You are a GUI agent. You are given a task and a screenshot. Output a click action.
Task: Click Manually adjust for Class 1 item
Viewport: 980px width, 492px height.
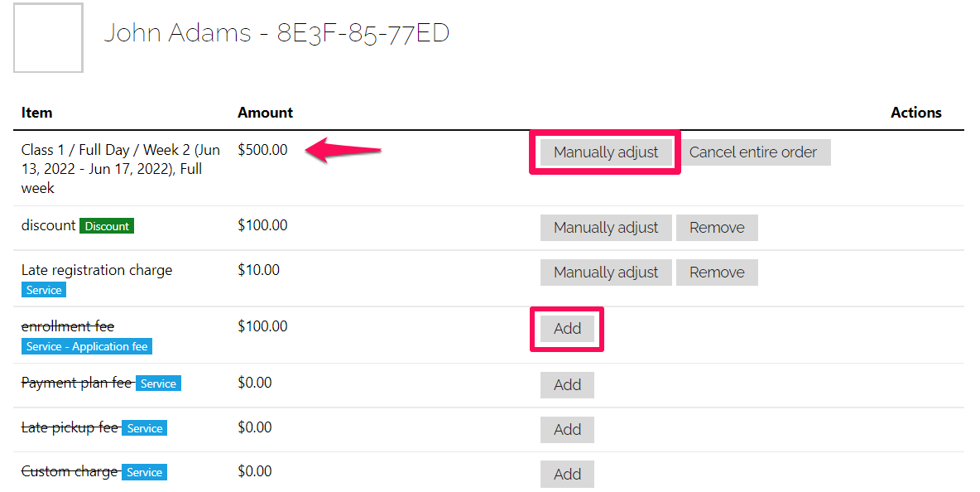[606, 152]
